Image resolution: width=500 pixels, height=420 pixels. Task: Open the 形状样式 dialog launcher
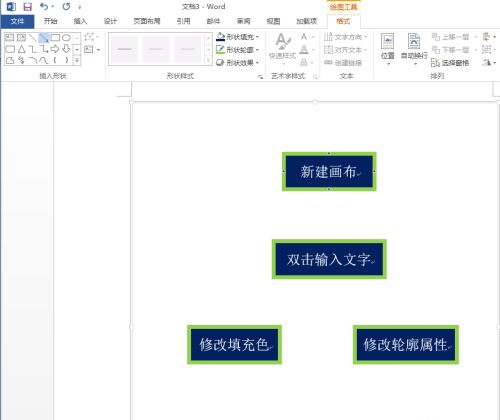coord(260,77)
